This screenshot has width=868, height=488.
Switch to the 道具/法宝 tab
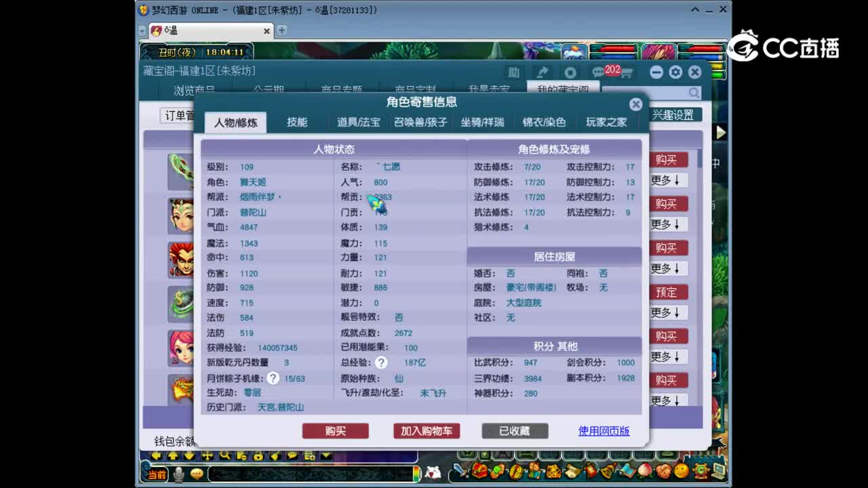359,122
